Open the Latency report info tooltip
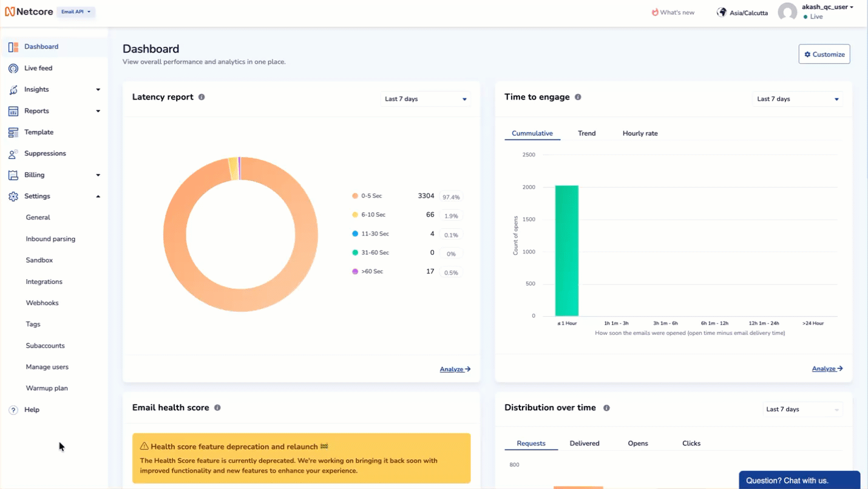 [x=201, y=96]
